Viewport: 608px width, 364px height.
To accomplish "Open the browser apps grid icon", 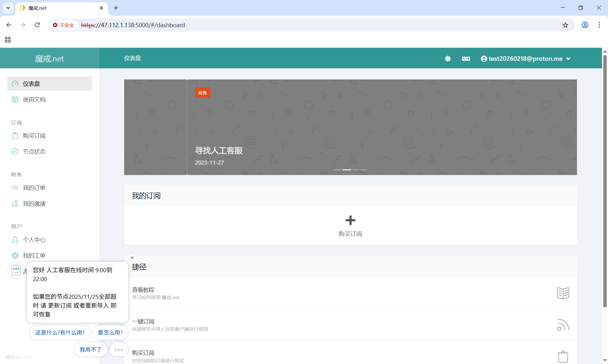I will [x=8, y=40].
